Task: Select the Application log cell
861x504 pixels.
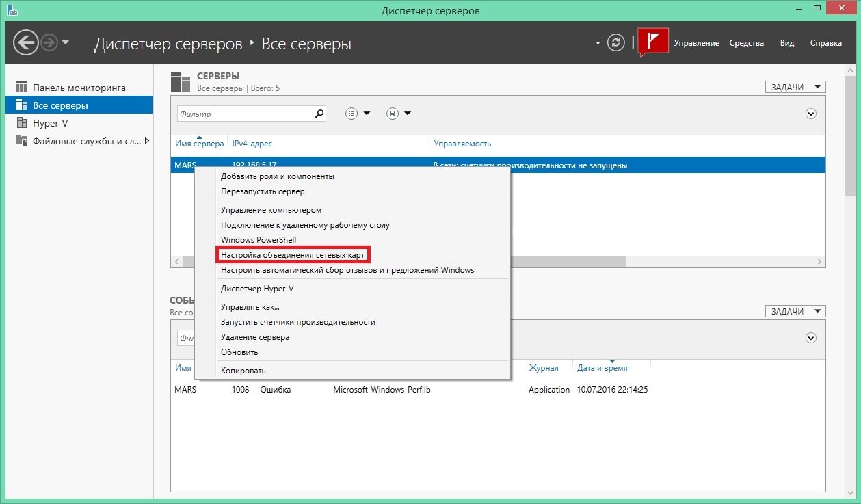Action: (x=549, y=390)
